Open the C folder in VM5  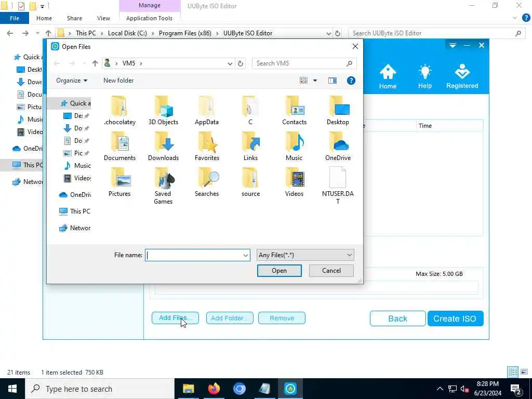click(250, 111)
